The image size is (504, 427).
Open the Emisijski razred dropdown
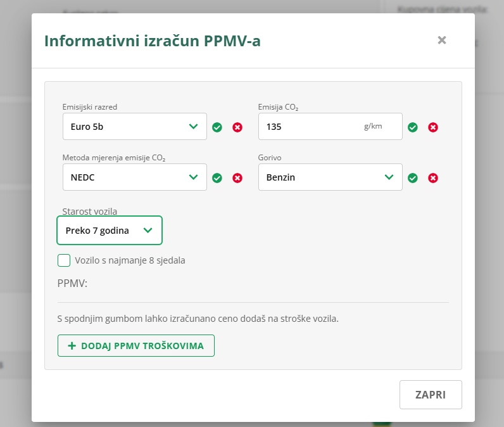[x=134, y=127]
